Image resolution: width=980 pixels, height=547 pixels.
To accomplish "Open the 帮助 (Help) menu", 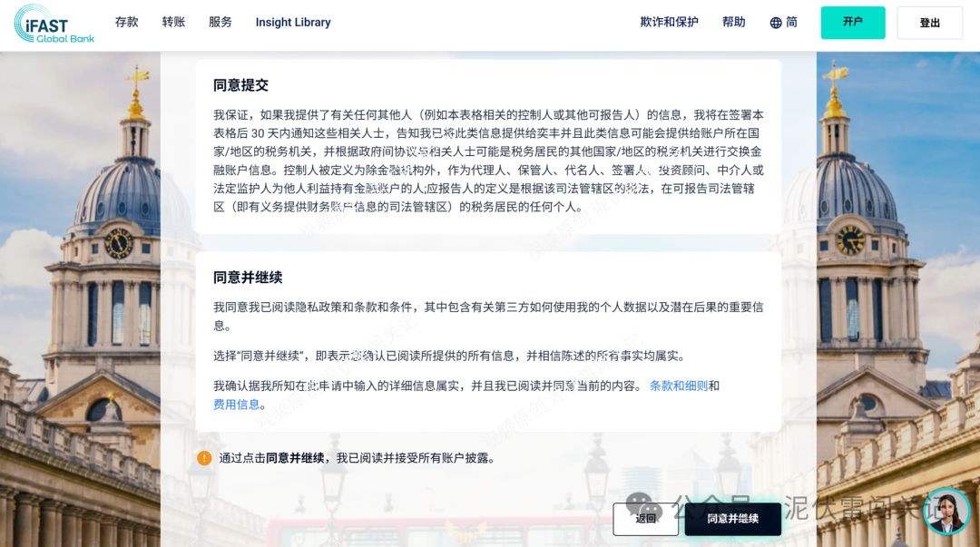I will point(733,22).
